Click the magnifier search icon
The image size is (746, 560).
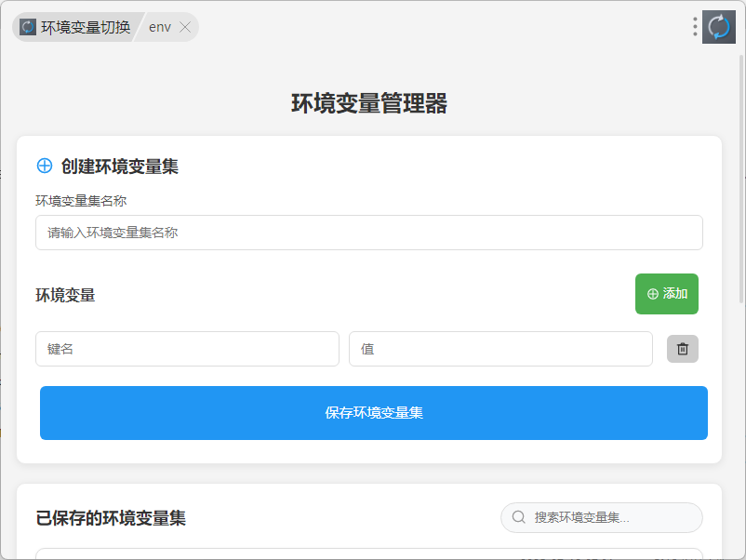point(519,517)
